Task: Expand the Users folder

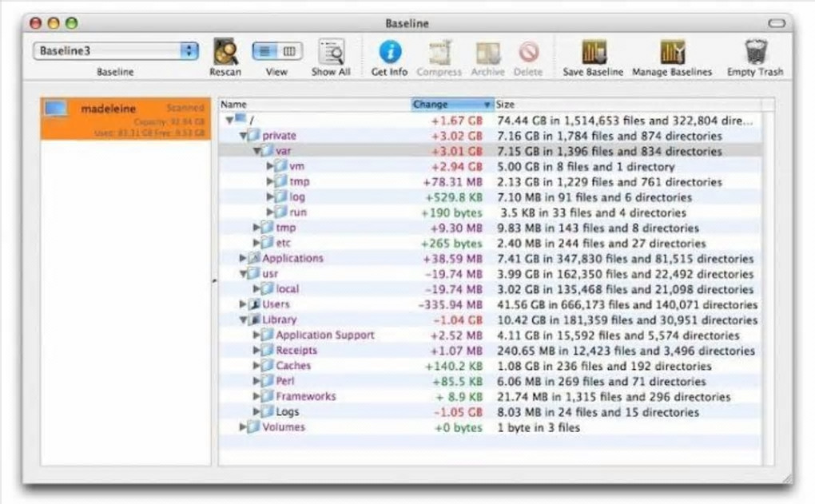Action: (243, 304)
